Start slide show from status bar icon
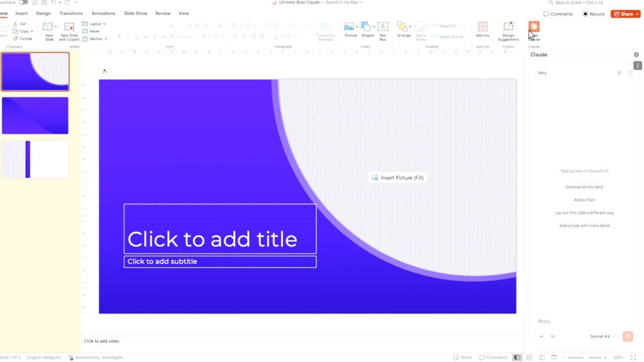Screen dimensions: 644x362 coord(552,358)
